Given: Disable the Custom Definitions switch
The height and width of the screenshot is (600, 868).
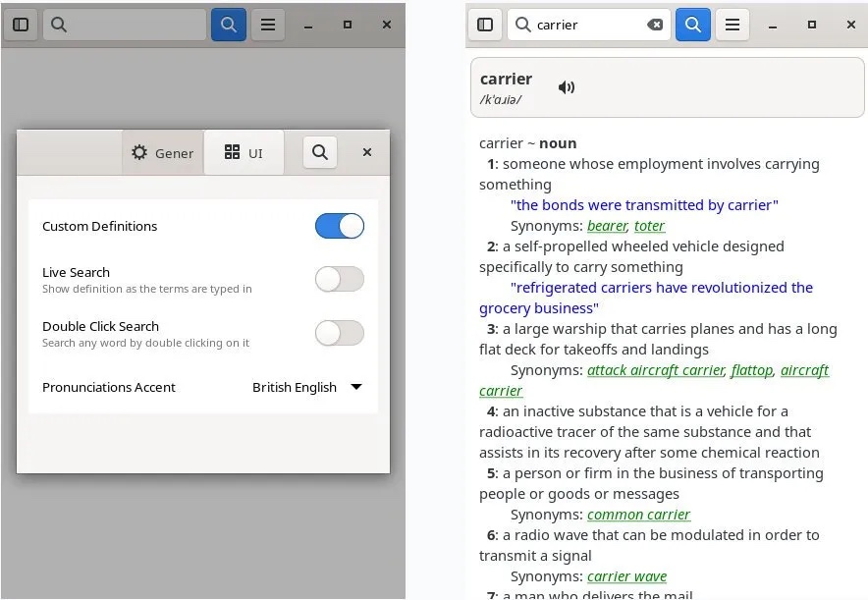Looking at the screenshot, I should coord(339,226).
